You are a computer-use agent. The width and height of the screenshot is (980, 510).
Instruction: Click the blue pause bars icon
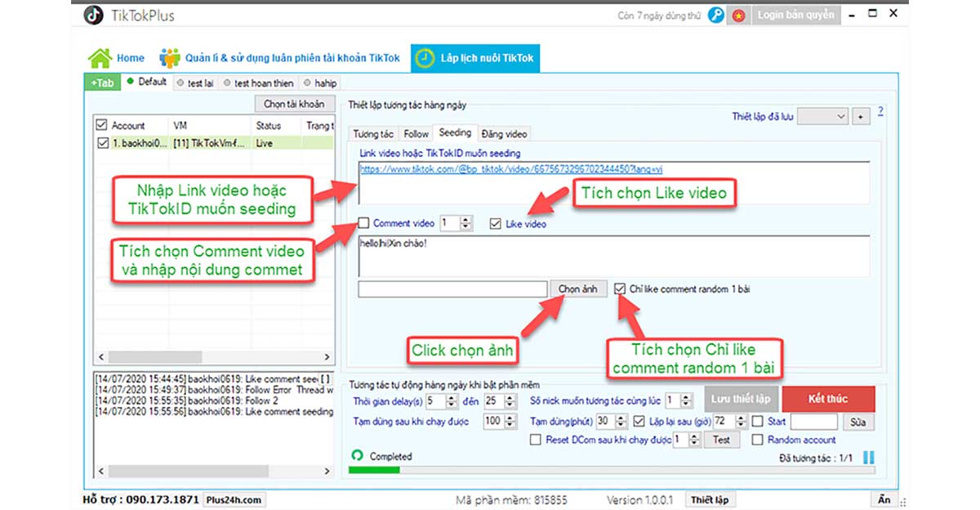[868, 458]
